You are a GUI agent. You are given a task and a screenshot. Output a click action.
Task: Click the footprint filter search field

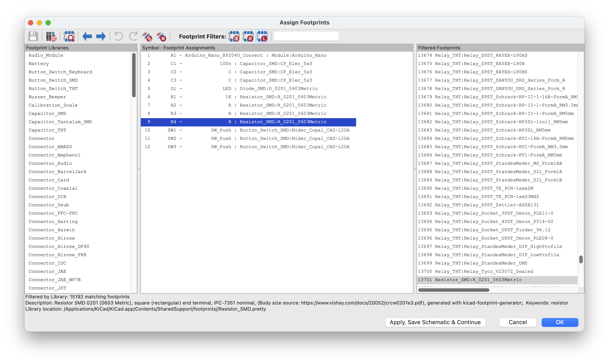[306, 36]
